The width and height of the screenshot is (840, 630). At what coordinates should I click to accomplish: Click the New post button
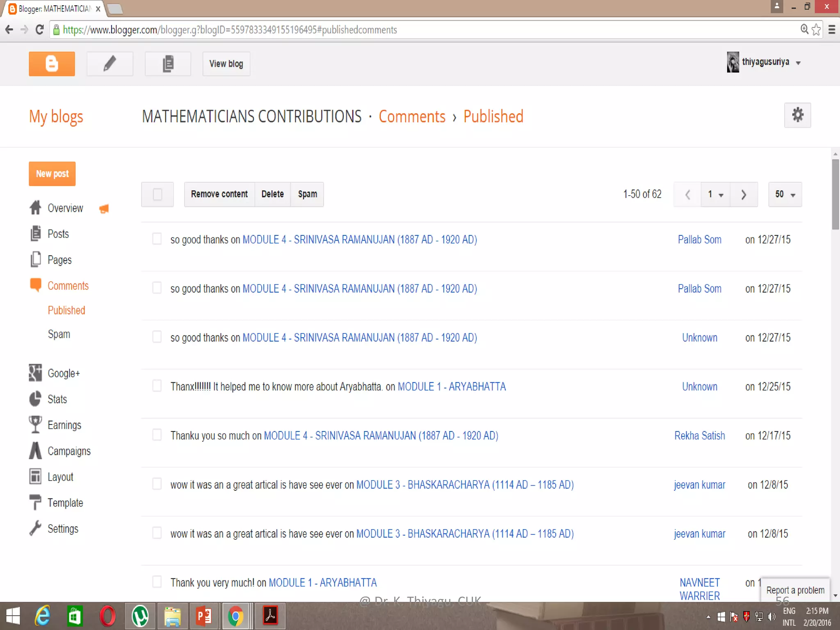[x=52, y=174]
